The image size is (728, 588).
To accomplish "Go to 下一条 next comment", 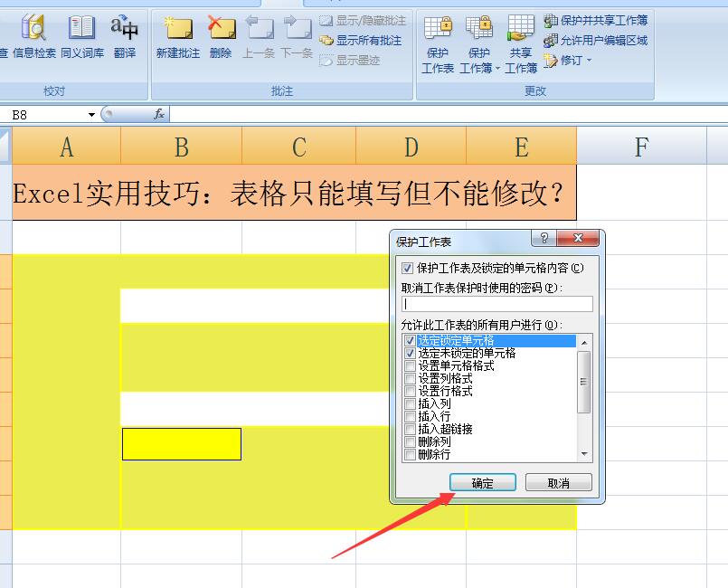I will click(x=297, y=37).
